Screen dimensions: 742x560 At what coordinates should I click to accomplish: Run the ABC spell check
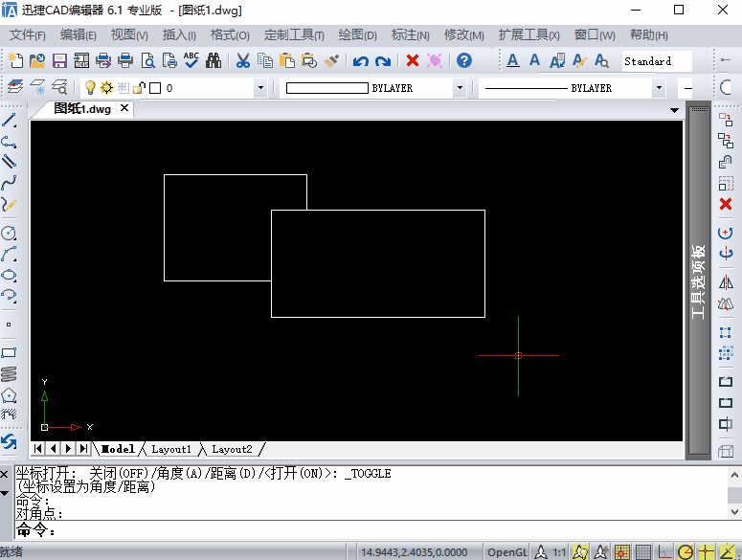[x=191, y=60]
